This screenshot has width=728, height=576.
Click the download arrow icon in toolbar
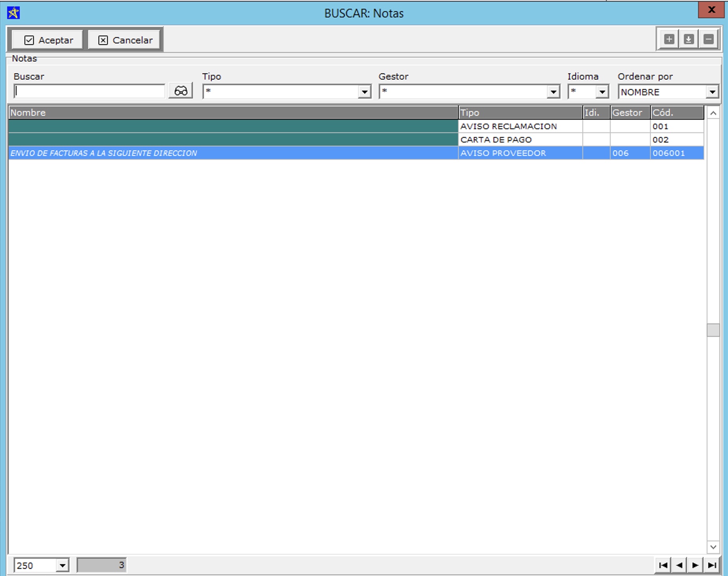(689, 39)
